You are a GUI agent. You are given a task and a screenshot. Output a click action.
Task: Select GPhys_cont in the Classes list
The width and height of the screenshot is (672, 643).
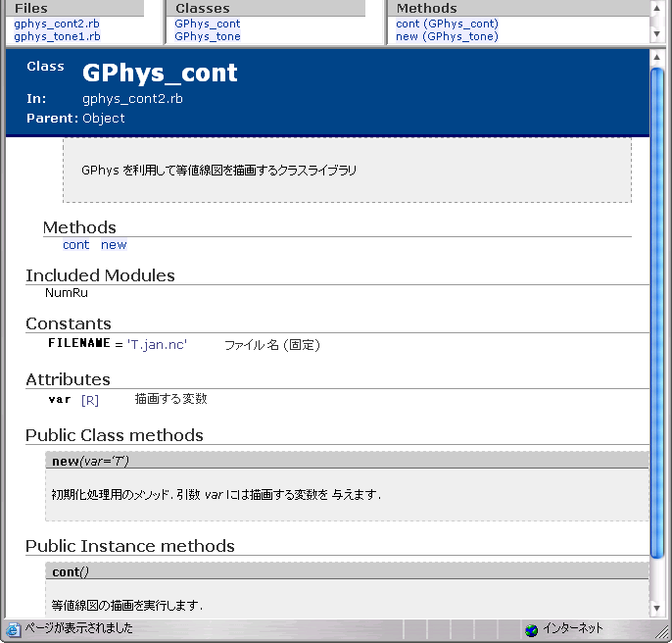[207, 24]
